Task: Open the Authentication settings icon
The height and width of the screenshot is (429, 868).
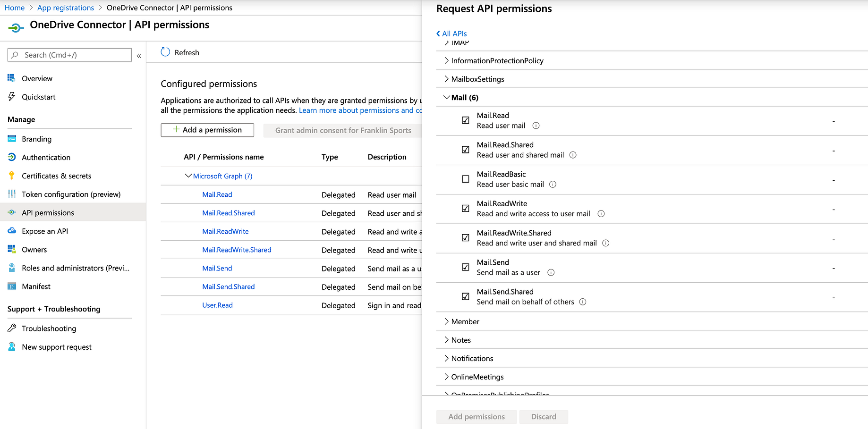Action: tap(11, 157)
